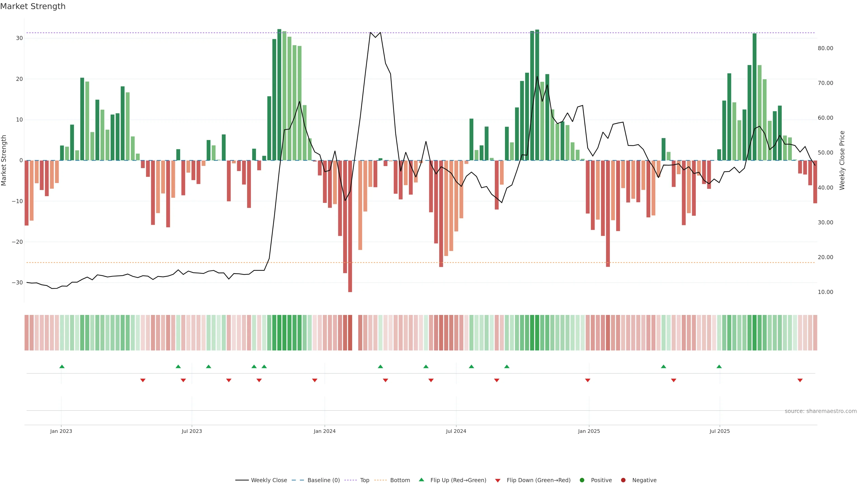
Task: Click the flip-down triangle just before Jan 2024
Action: point(315,380)
